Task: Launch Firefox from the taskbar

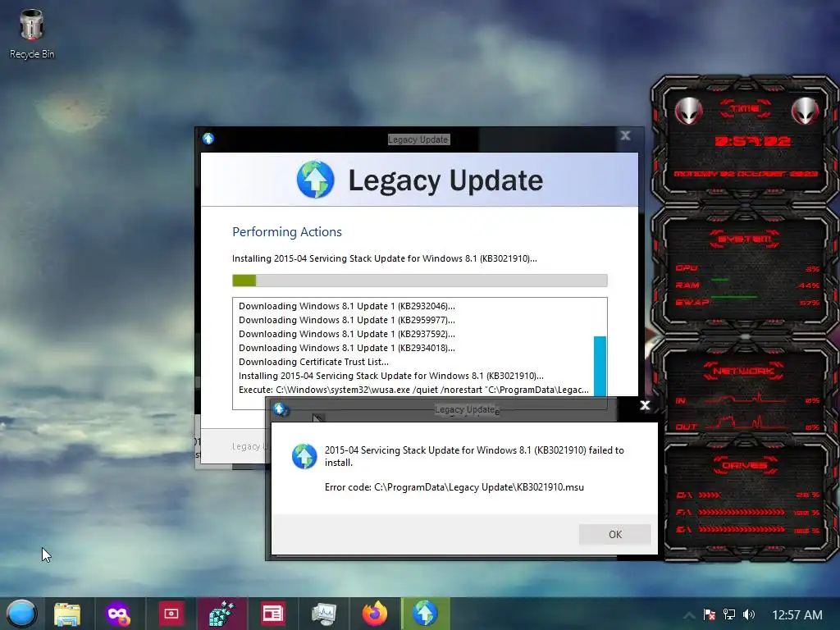Action: (x=375, y=614)
